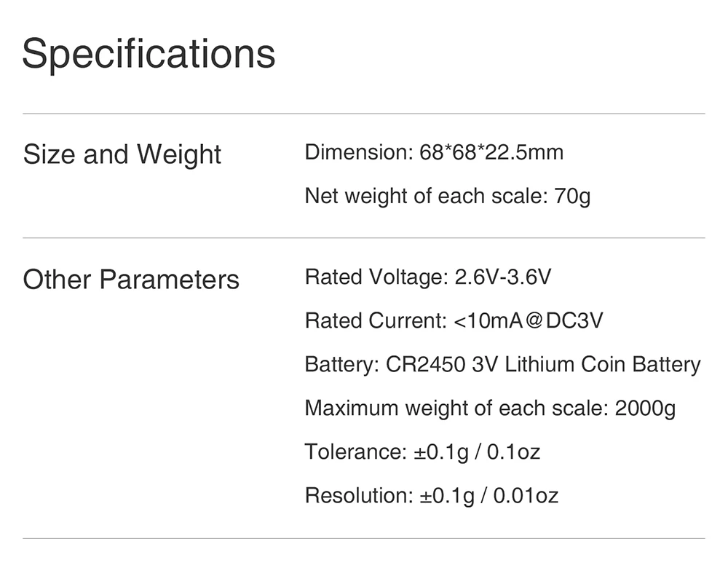The width and height of the screenshot is (728, 576).
Task: Click the Specifications heading
Action: (x=149, y=54)
